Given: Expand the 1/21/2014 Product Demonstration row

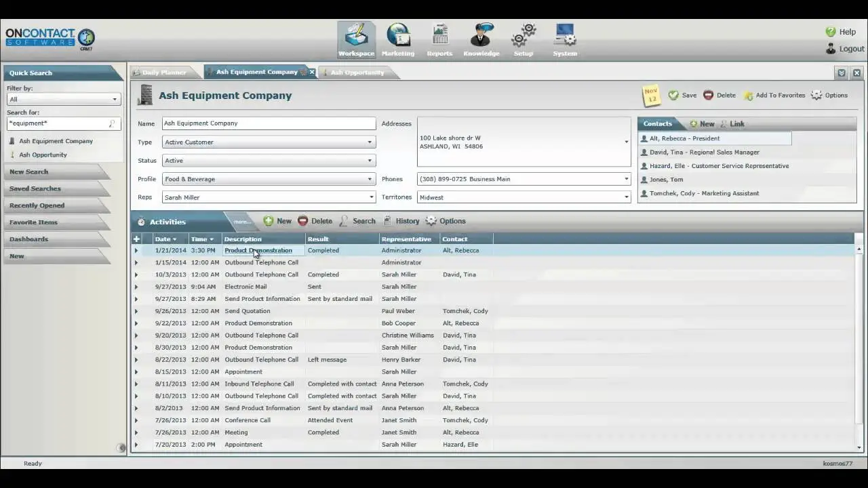Looking at the screenshot, I should tap(136, 251).
